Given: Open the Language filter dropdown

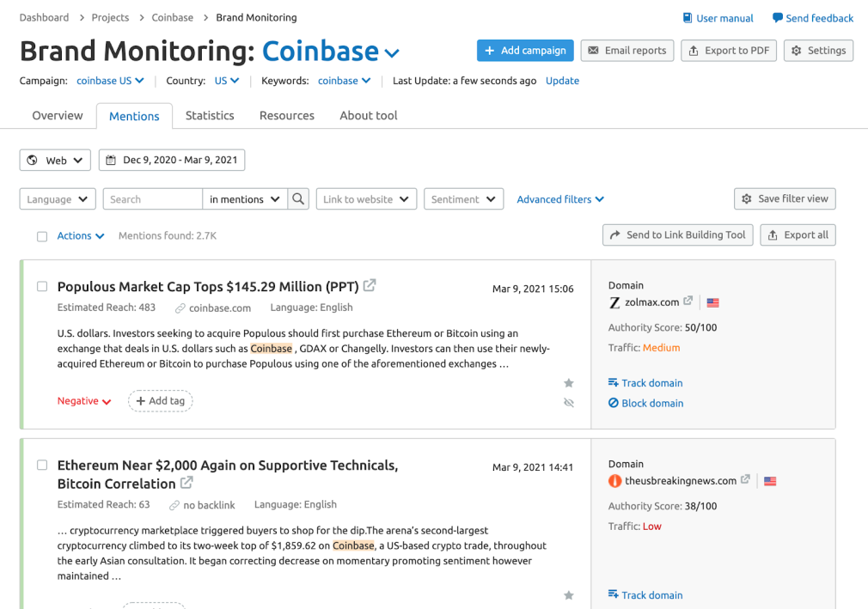Looking at the screenshot, I should [58, 199].
